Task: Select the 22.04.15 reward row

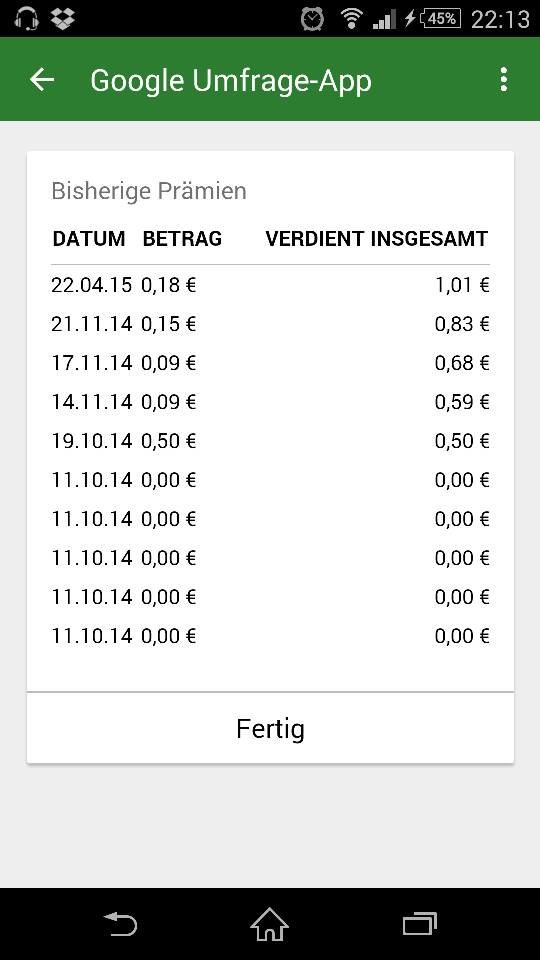Action: (x=270, y=285)
